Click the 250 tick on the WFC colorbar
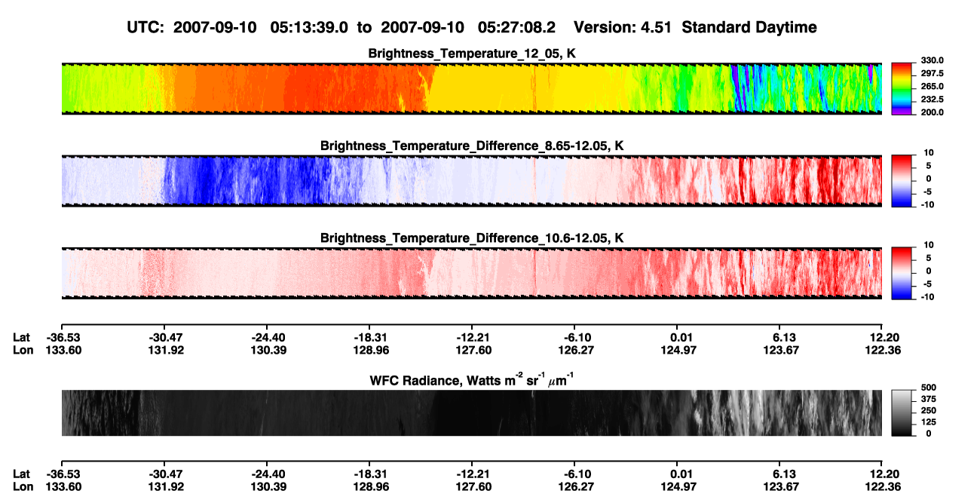Screen dimensions: 980x503 tap(929, 411)
